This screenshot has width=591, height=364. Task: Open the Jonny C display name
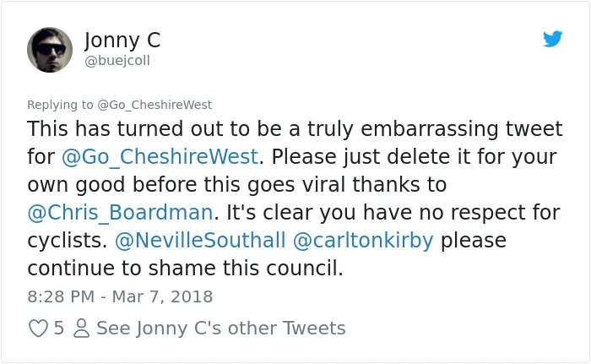(x=122, y=41)
